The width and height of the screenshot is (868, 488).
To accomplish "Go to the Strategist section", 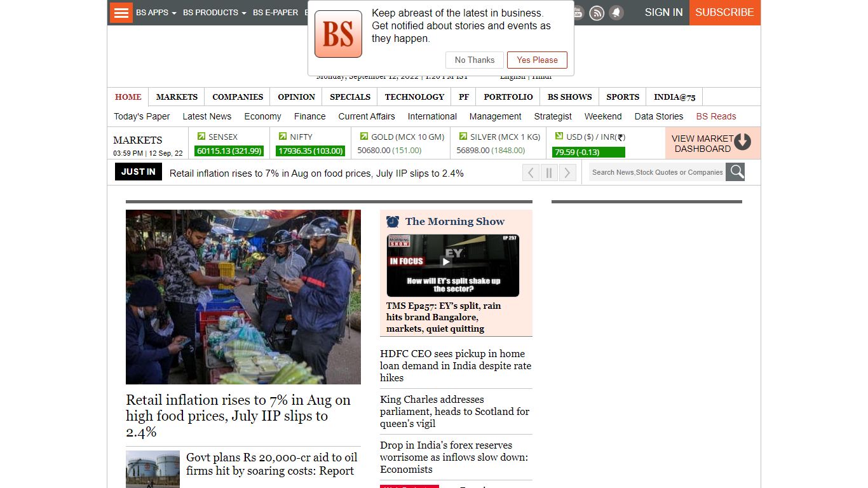I will tap(553, 116).
